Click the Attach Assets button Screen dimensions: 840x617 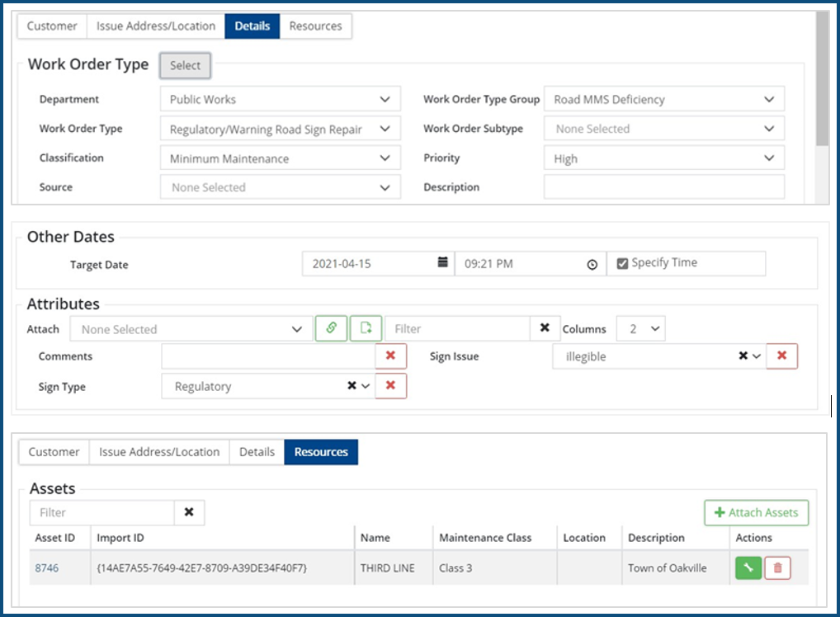click(x=756, y=512)
